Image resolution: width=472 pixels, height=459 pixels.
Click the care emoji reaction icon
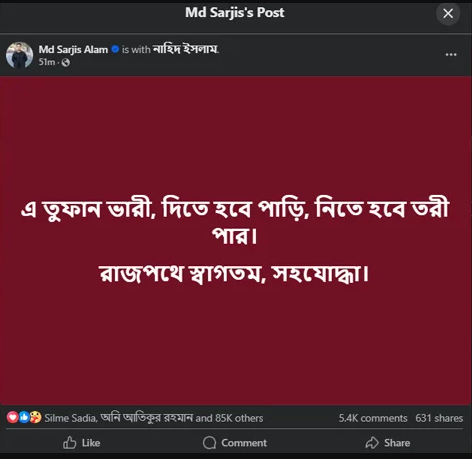(x=35, y=417)
